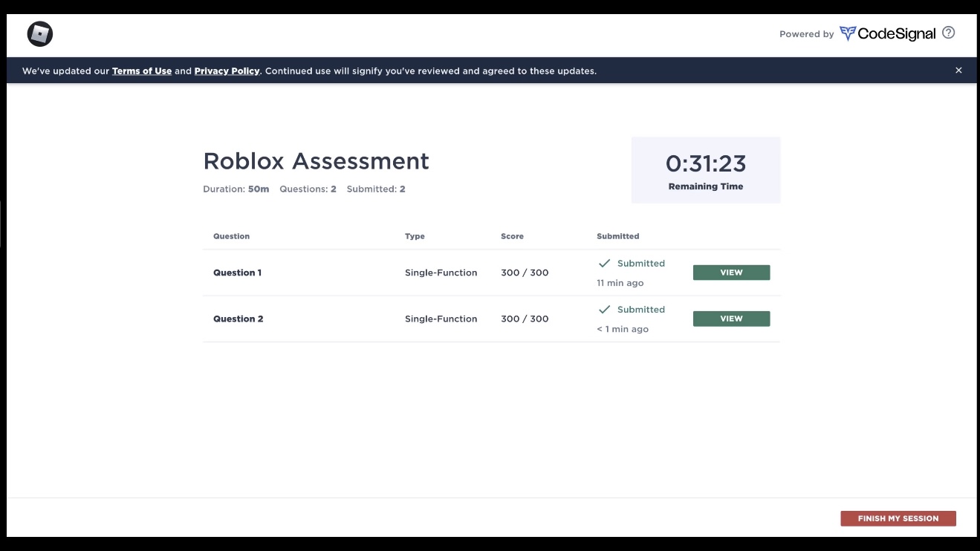Screen dimensions: 980x551
Task: Select the Question 2 row title
Action: [x=238, y=319]
